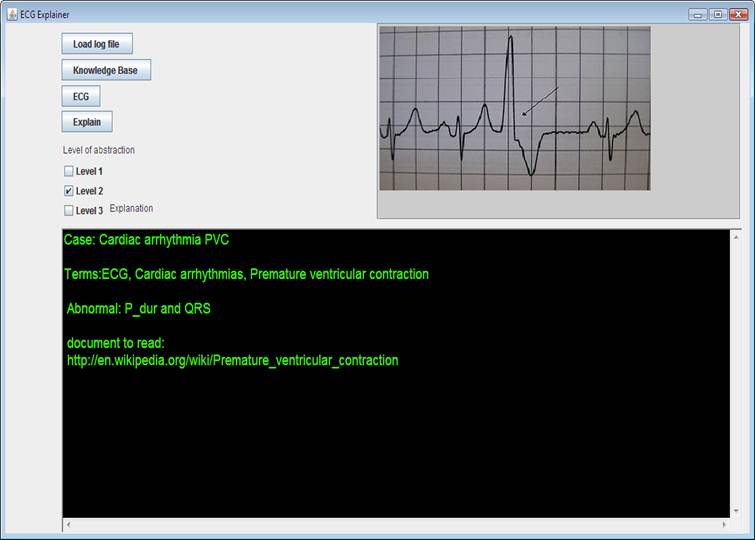
Task: Click the horizontal scrollbar right arrow
Action: [x=724, y=525]
